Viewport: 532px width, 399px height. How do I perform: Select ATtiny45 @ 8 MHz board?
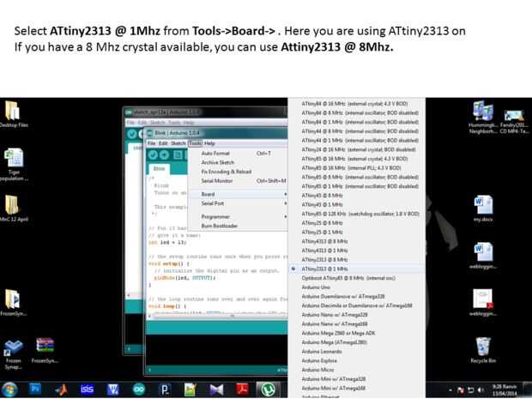coord(356,196)
